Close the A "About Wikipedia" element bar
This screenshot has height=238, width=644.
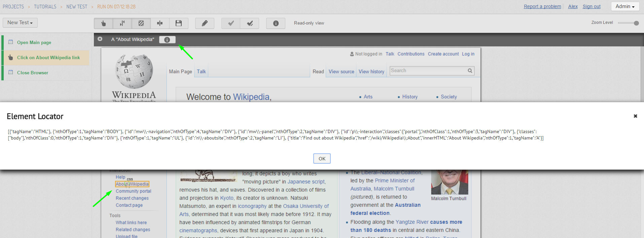click(100, 39)
